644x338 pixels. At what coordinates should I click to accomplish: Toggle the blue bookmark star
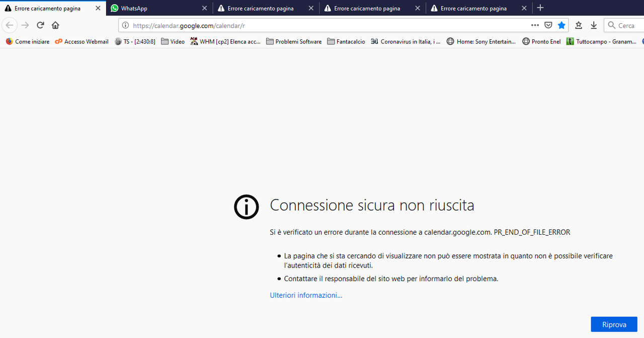(561, 25)
